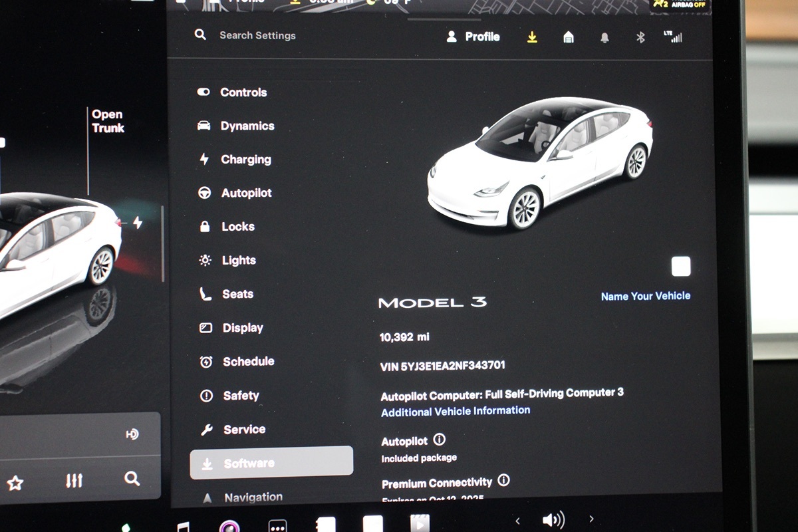Open the Profile selector

(473, 37)
